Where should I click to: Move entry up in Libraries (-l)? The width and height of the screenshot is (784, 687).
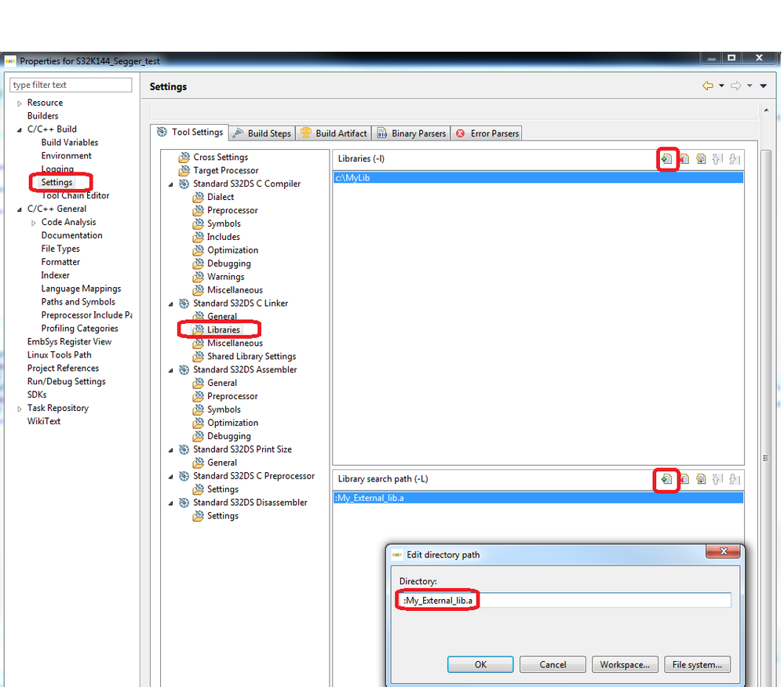(717, 159)
